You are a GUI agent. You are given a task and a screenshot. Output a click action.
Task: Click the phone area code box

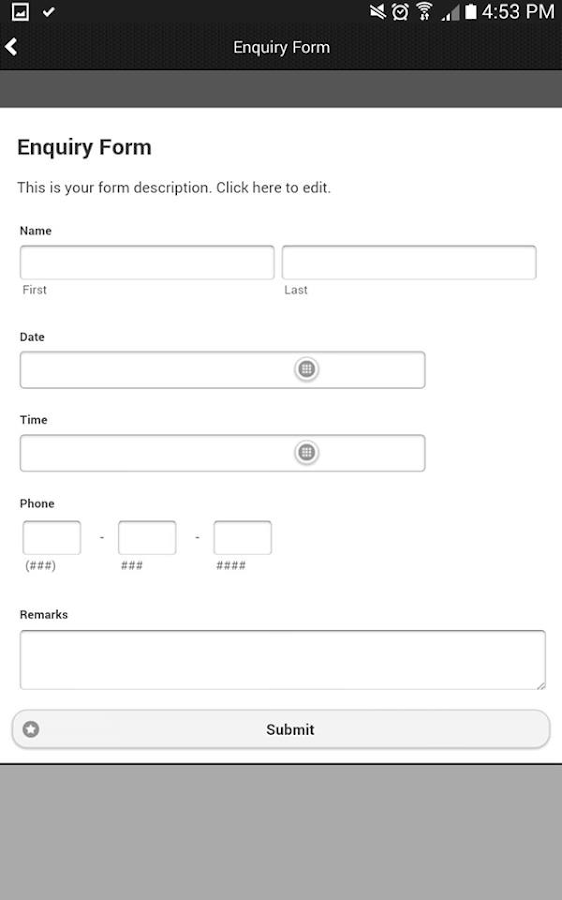52,537
